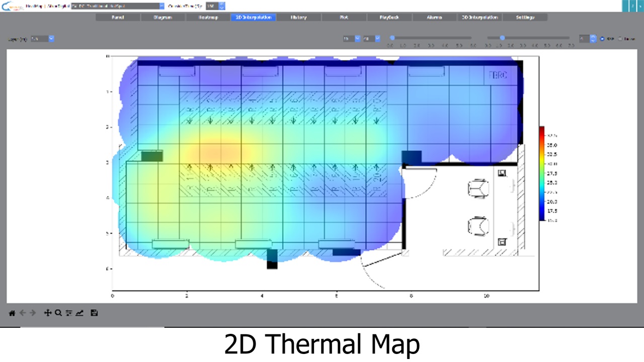The width and height of the screenshot is (644, 362).
Task: Click the right range slider handle
Action: pyautogui.click(x=502, y=38)
